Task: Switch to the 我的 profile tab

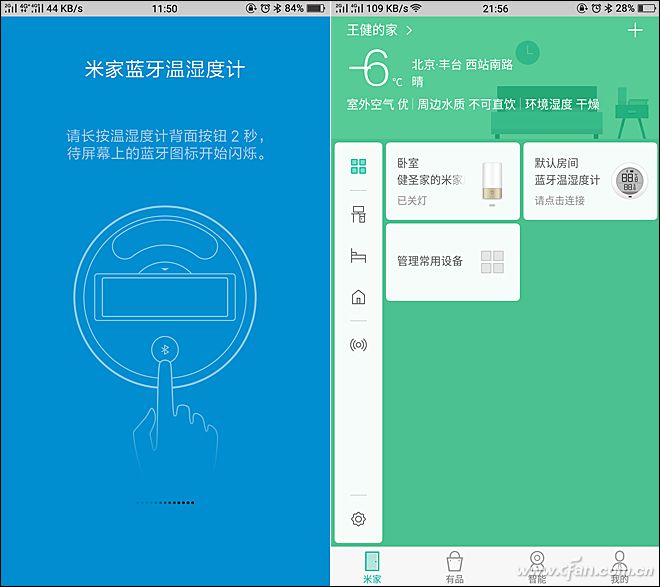Action: point(620,567)
